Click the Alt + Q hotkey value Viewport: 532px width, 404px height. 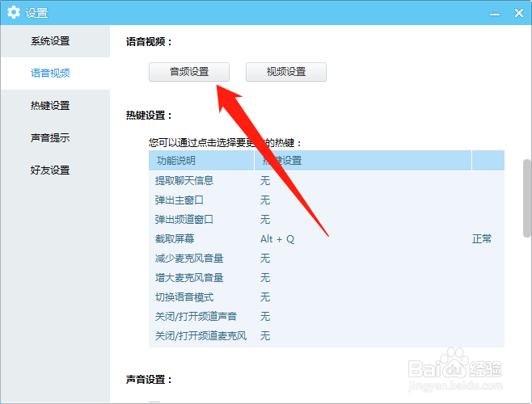point(277,239)
